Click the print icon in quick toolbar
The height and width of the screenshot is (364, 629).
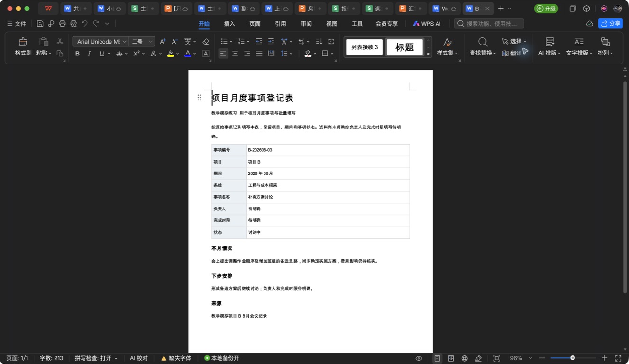pos(62,24)
